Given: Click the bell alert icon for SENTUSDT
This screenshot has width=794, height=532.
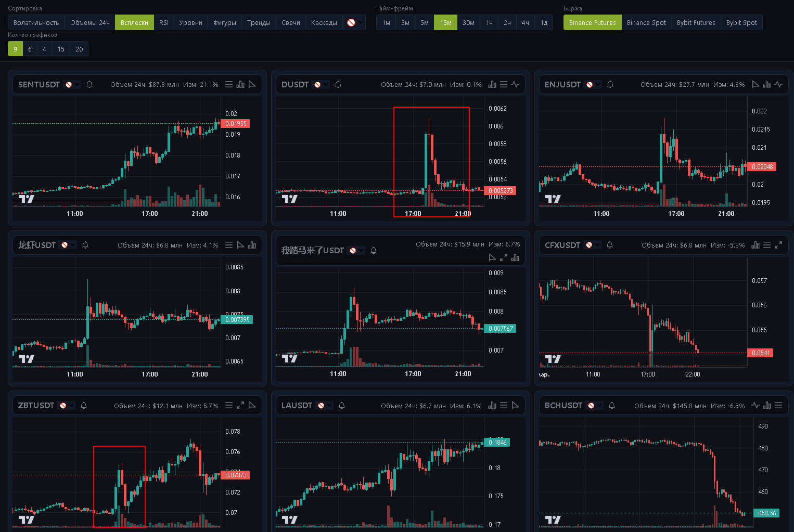Looking at the screenshot, I should (89, 84).
